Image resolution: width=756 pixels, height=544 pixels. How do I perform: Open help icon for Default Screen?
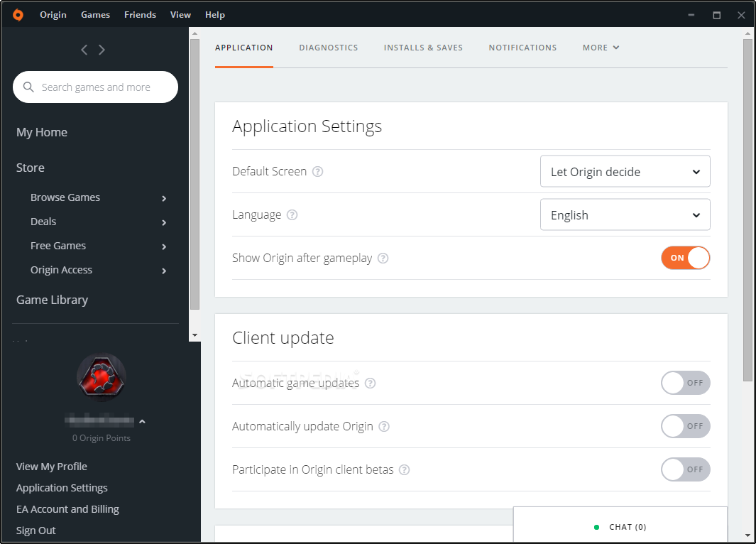point(317,171)
